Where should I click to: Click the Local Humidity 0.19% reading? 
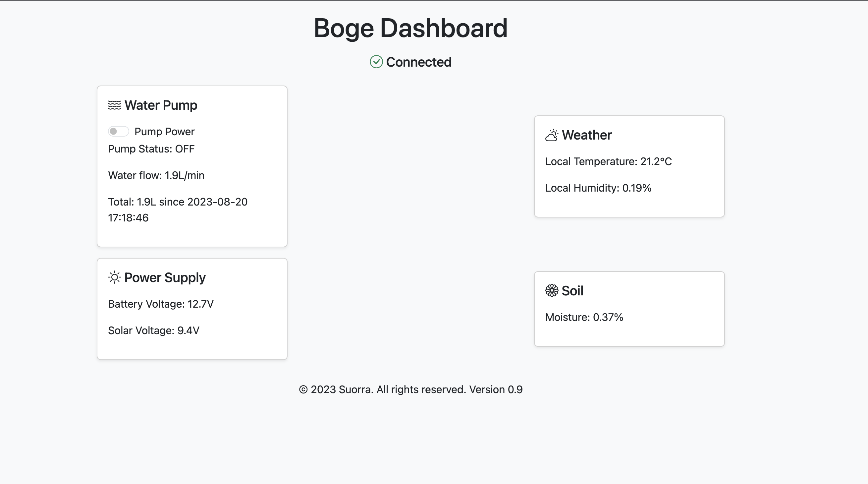[x=598, y=188]
